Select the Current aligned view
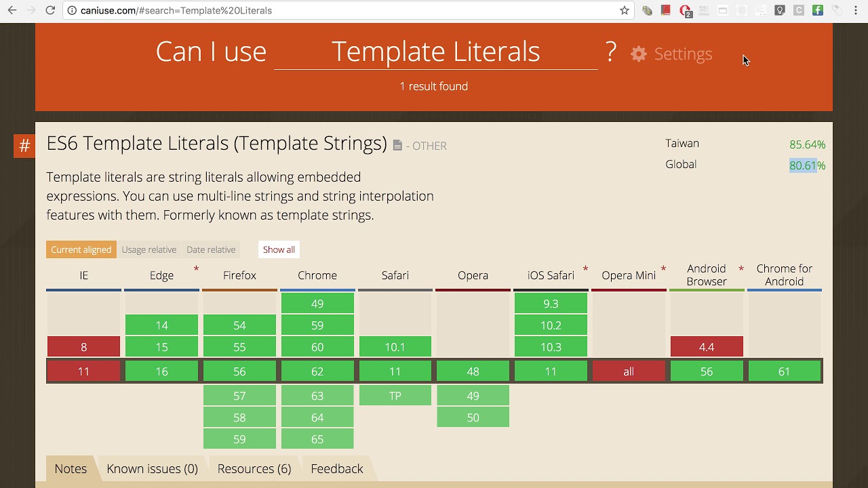Image resolution: width=868 pixels, height=488 pixels. tap(81, 249)
